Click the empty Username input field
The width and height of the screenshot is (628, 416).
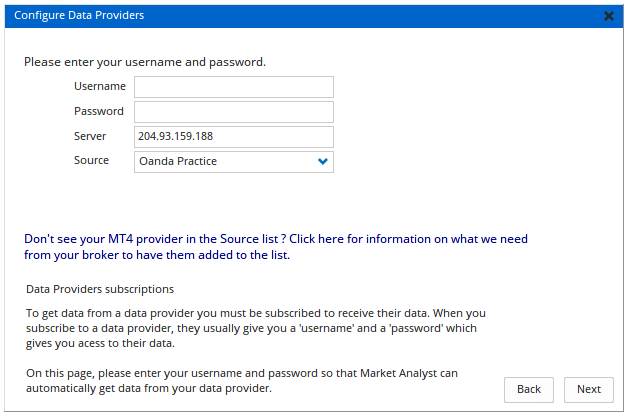click(233, 87)
